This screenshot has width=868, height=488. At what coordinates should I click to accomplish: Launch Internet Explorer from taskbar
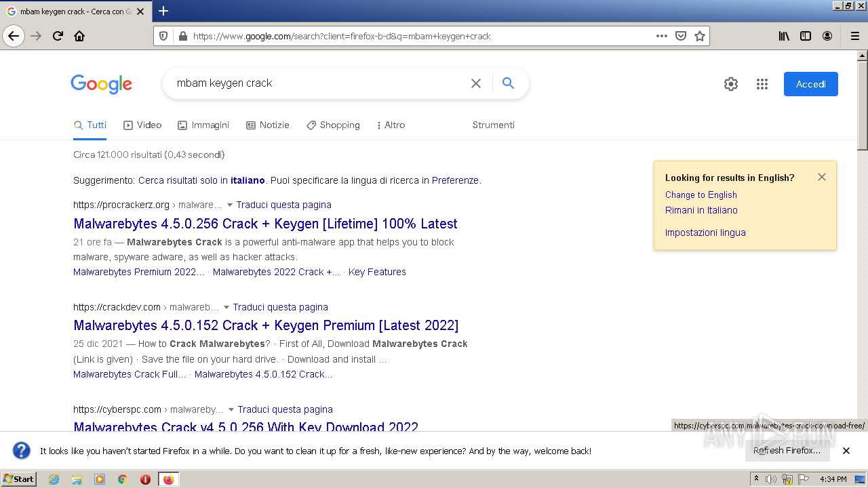(54, 479)
